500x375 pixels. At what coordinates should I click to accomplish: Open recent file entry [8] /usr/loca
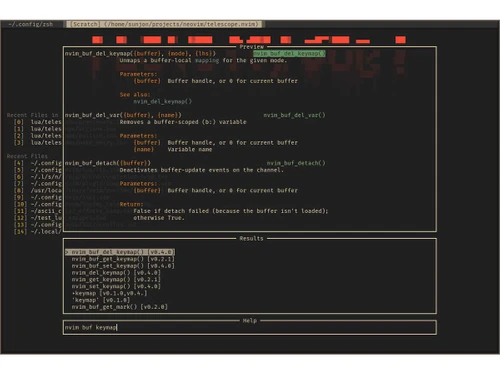coord(37,190)
